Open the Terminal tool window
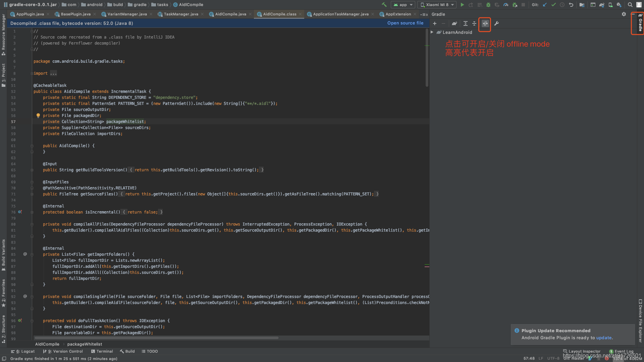This screenshot has height=362, width=644. point(102,351)
